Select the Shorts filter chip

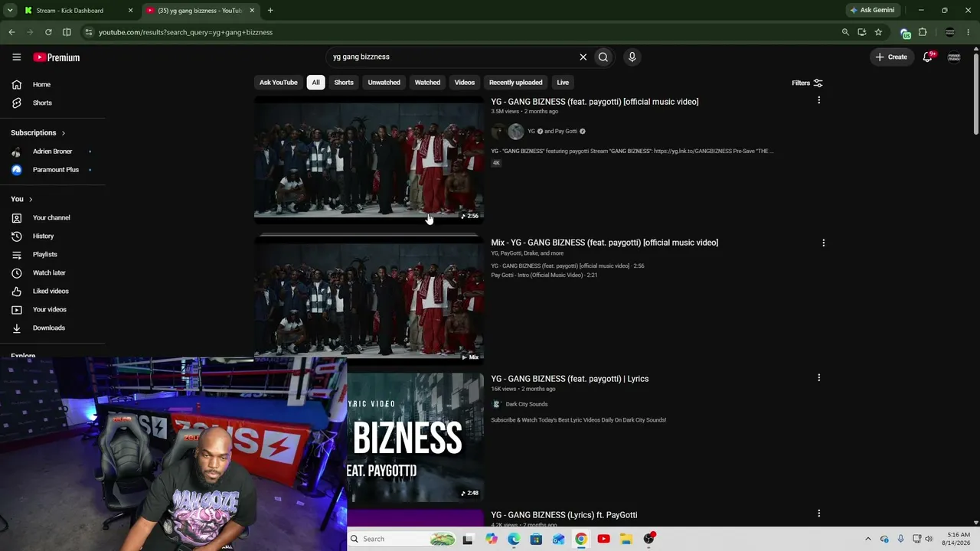pyautogui.click(x=344, y=83)
